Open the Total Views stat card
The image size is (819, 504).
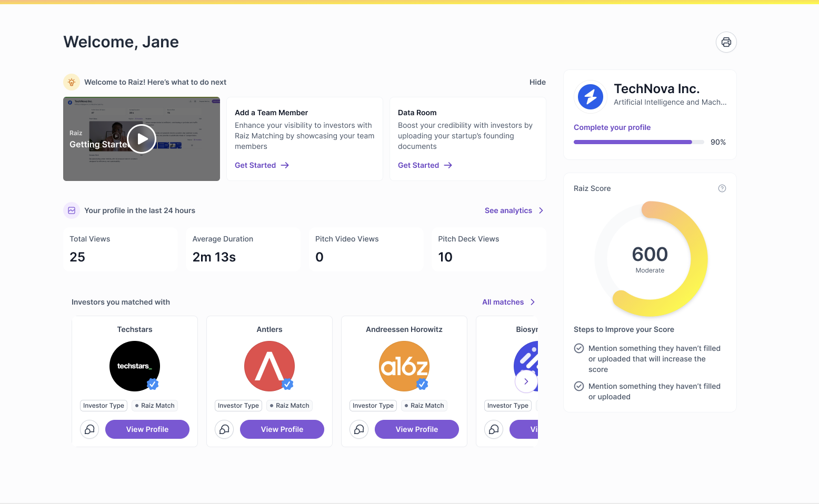[121, 249]
